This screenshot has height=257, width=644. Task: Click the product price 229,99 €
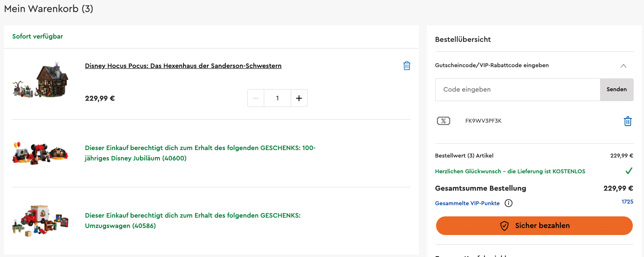(100, 99)
